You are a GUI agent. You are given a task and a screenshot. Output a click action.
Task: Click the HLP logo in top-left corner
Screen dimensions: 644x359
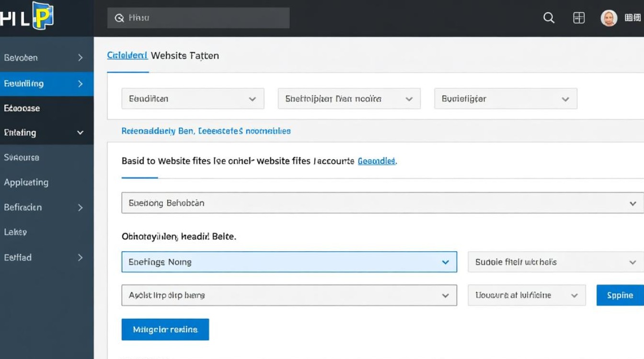28,17
